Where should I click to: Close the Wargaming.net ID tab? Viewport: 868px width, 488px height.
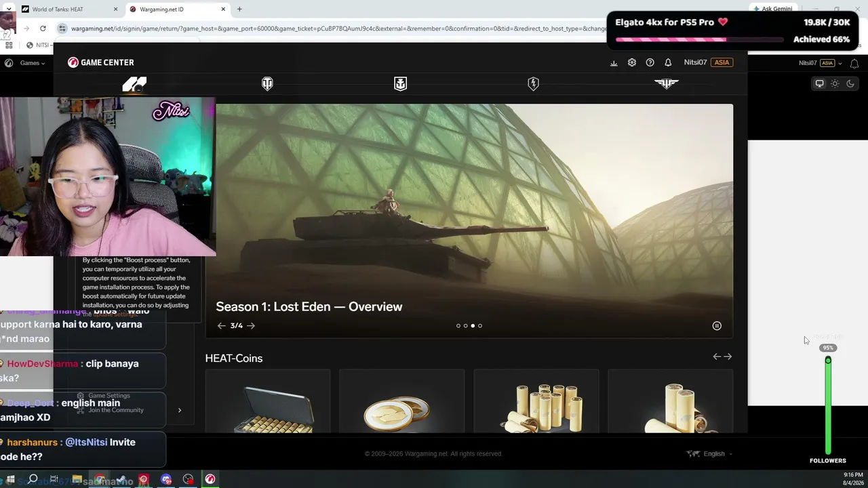click(x=222, y=9)
